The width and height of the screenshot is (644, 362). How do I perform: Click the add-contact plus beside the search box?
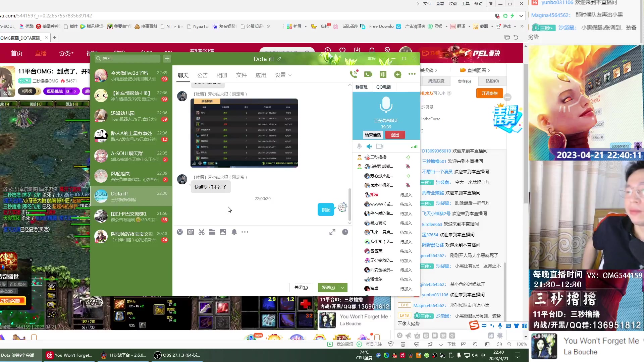[x=167, y=59]
